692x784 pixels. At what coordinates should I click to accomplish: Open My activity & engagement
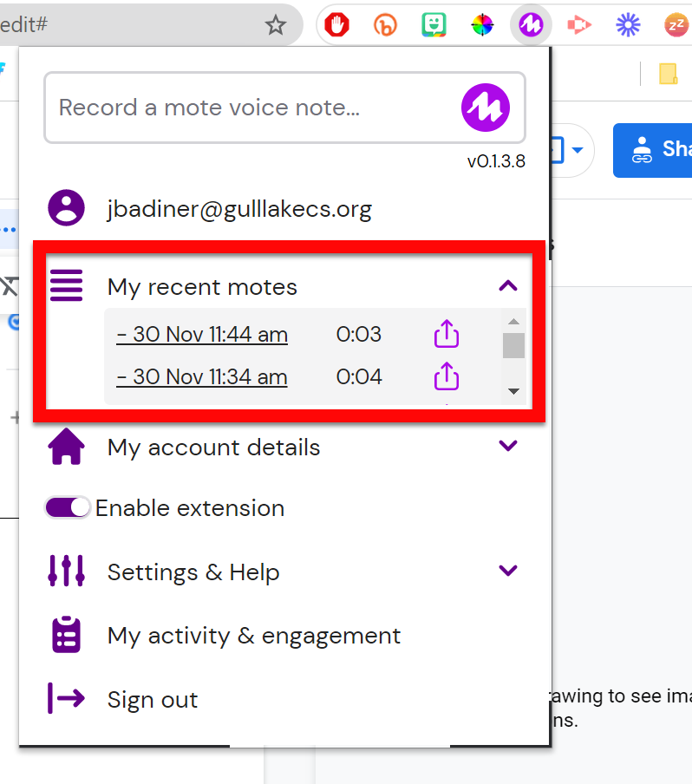(x=254, y=636)
